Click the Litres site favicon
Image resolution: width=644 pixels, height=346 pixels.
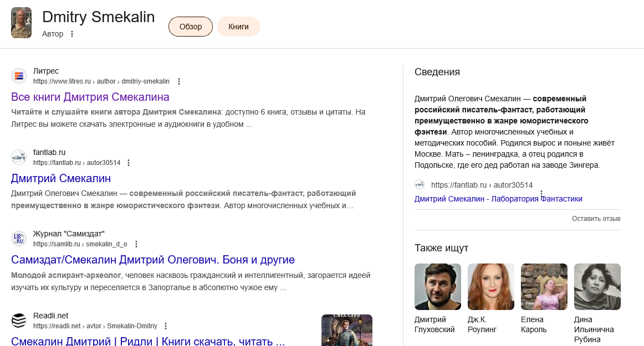(x=19, y=76)
